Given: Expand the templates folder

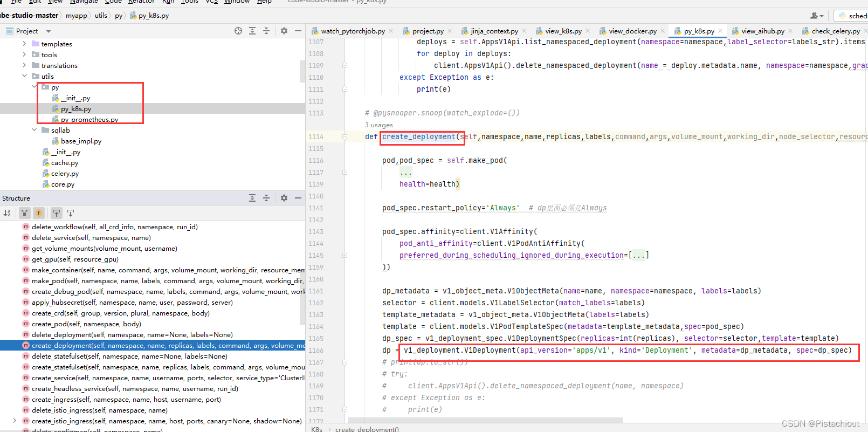Looking at the screenshot, I should [24, 44].
